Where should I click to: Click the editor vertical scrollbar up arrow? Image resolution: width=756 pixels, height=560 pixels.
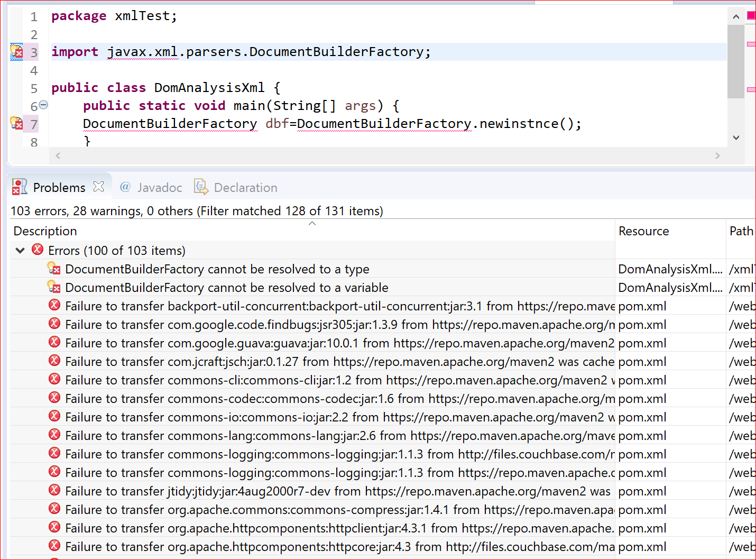736,16
